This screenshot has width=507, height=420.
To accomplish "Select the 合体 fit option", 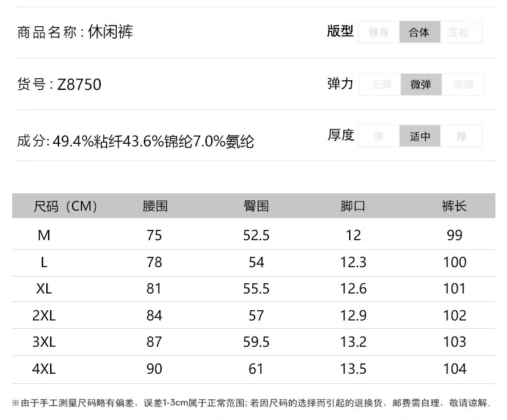I will point(420,32).
